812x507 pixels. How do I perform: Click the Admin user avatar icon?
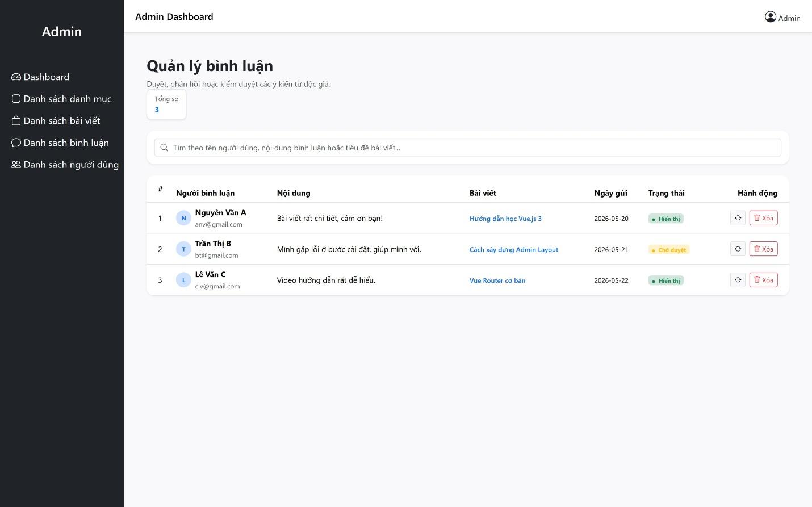pyautogui.click(x=771, y=17)
